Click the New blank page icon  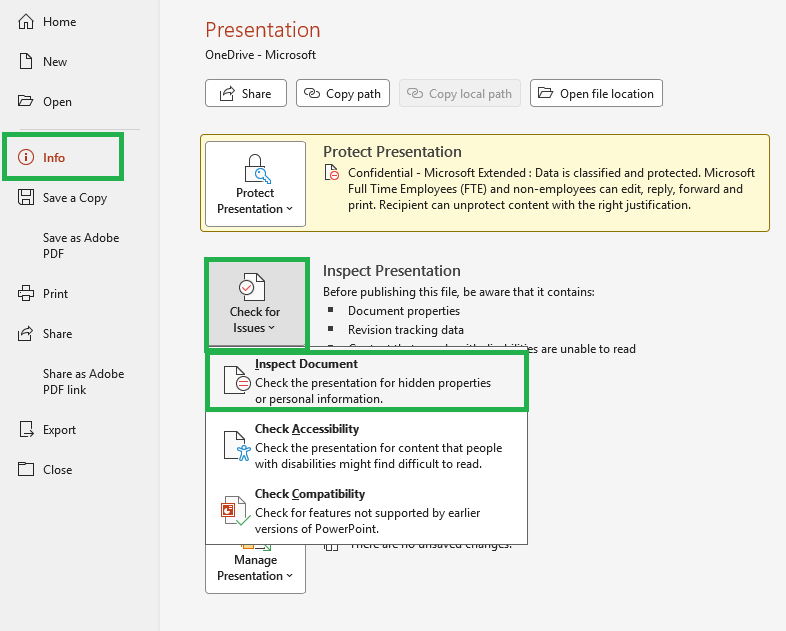tap(26, 62)
